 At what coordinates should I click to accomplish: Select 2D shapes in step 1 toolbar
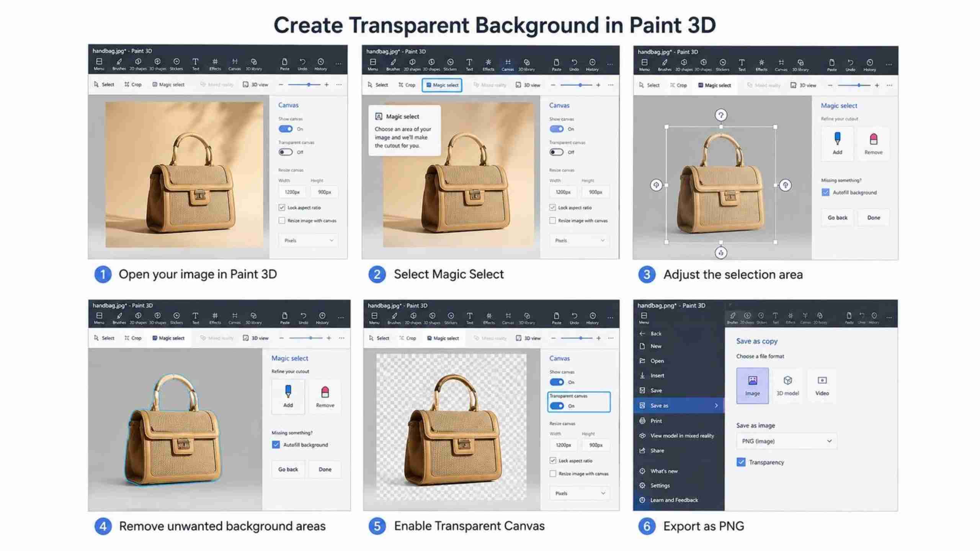(138, 64)
